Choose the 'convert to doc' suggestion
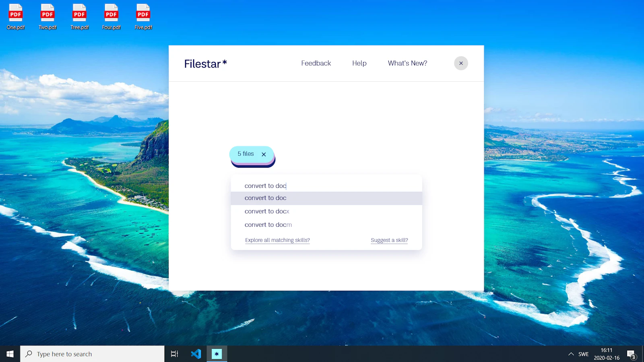 pyautogui.click(x=326, y=198)
